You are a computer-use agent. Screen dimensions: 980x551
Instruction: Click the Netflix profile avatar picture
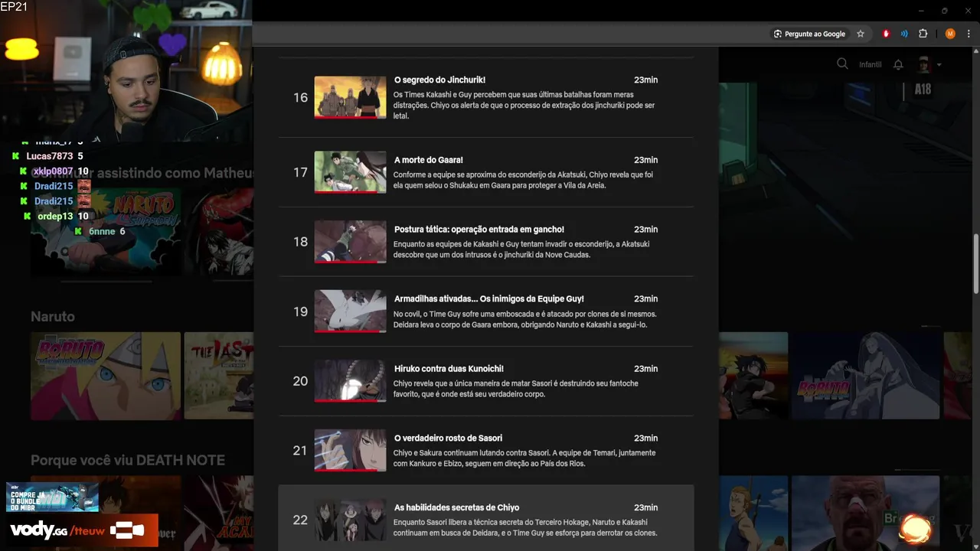pos(924,64)
